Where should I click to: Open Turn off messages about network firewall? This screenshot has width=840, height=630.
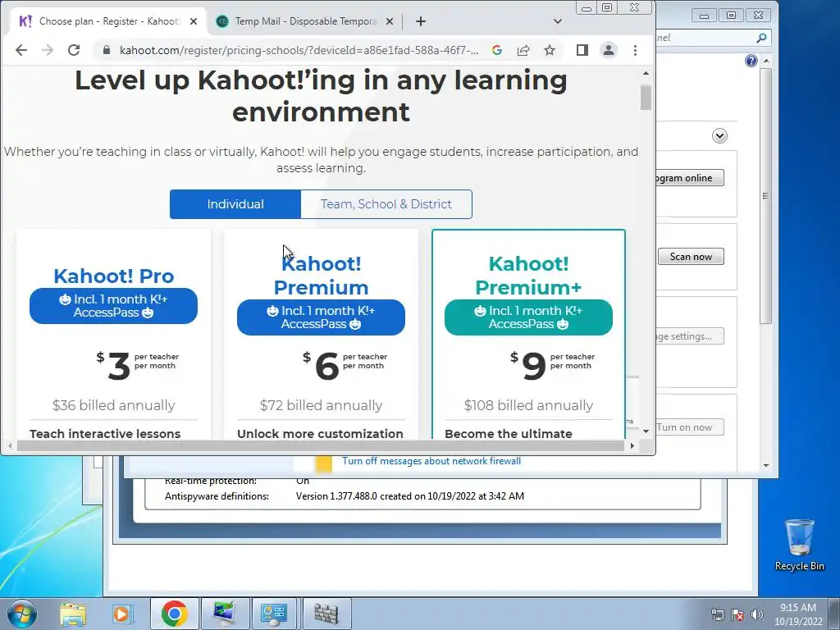pos(431,461)
